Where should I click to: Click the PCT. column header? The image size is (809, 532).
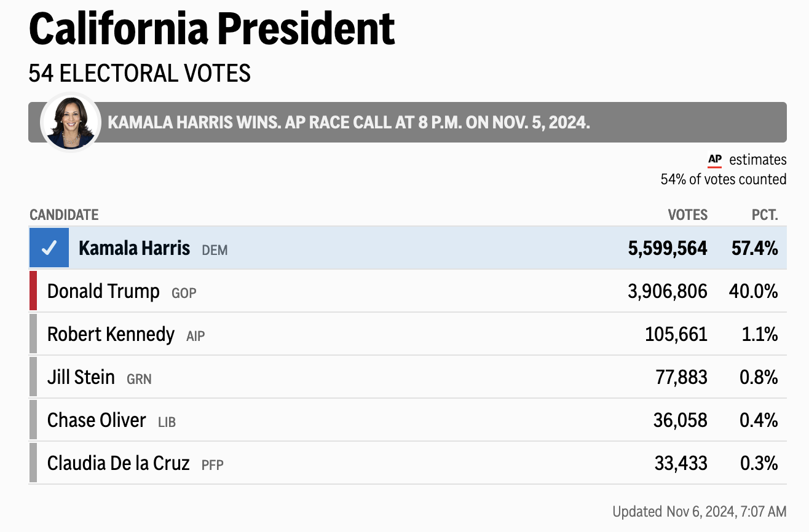[x=765, y=215]
